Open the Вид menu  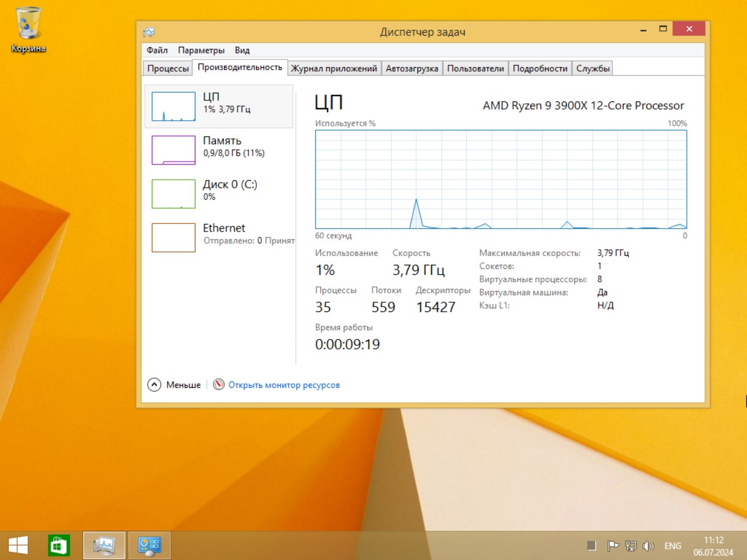coord(242,50)
